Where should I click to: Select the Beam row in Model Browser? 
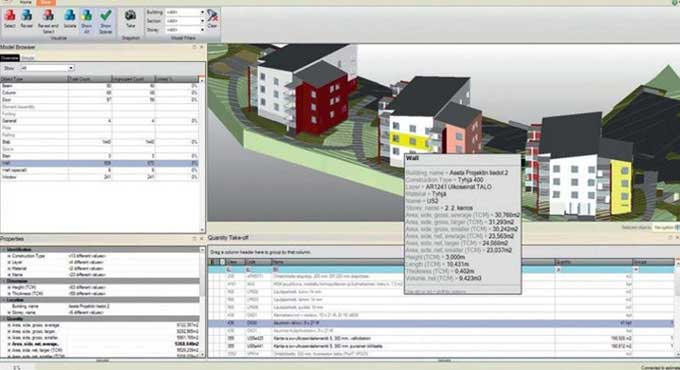click(x=99, y=86)
